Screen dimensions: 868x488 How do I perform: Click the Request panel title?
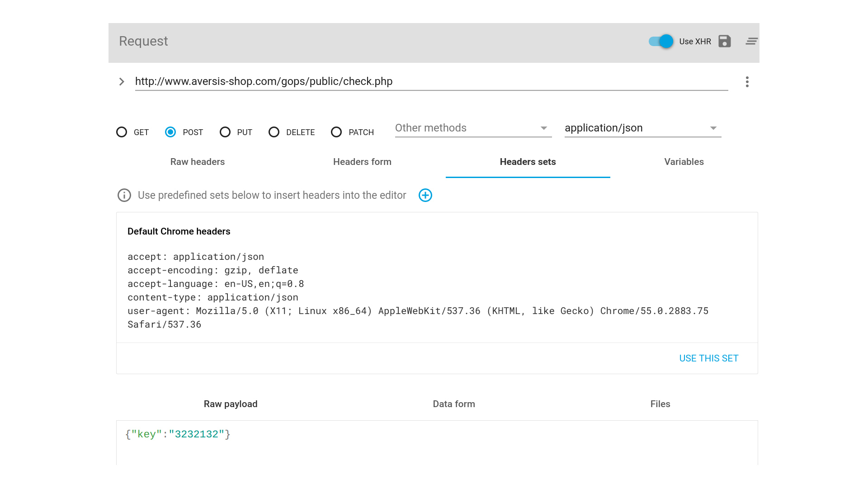pyautogui.click(x=143, y=41)
